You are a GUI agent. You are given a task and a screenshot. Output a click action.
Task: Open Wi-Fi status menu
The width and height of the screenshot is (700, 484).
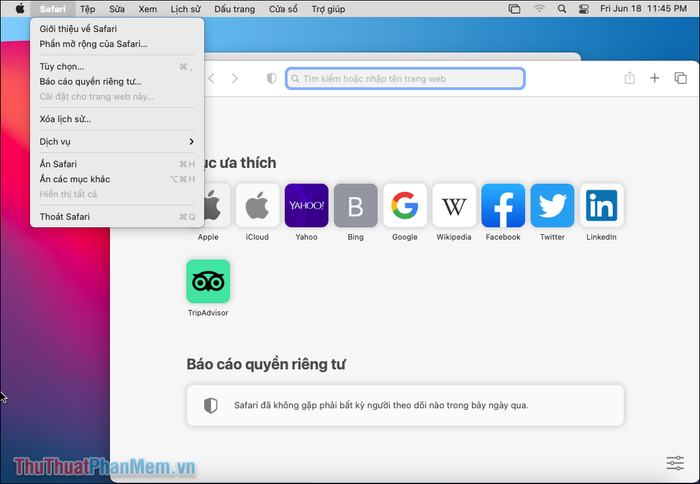pos(539,9)
